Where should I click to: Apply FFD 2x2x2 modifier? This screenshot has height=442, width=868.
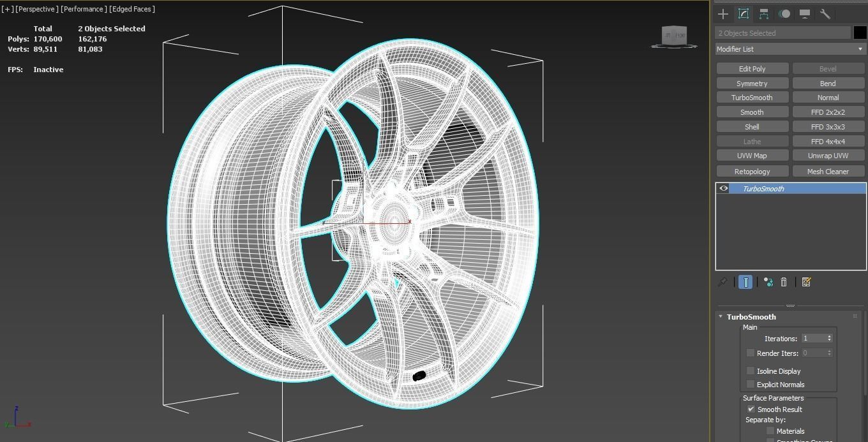coord(828,112)
